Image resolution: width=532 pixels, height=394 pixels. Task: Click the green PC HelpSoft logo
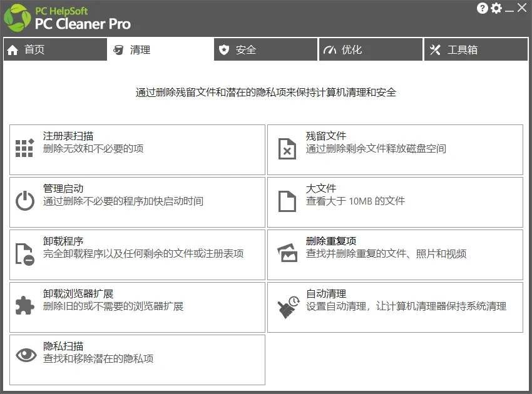pos(16,18)
